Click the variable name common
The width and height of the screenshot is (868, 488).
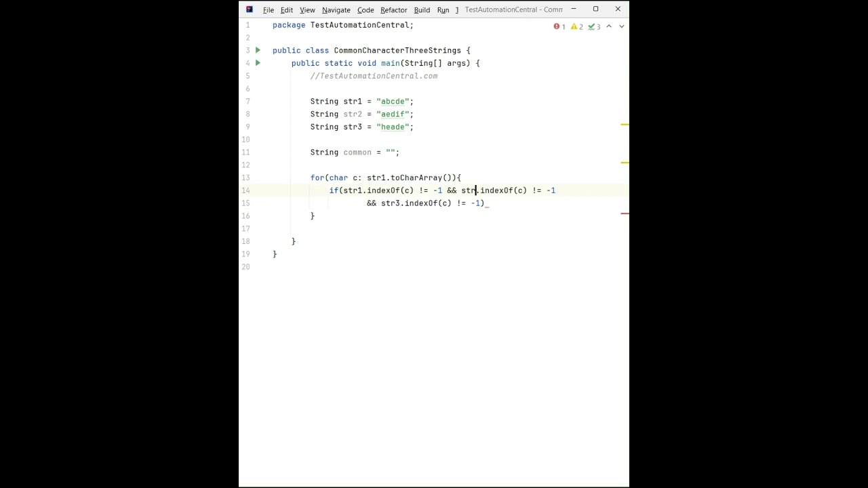pyautogui.click(x=357, y=152)
